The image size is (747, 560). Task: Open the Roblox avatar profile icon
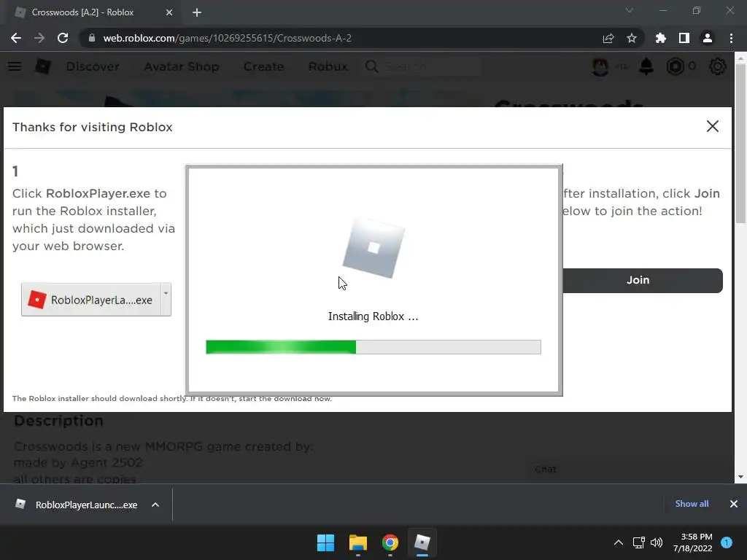[x=600, y=66]
